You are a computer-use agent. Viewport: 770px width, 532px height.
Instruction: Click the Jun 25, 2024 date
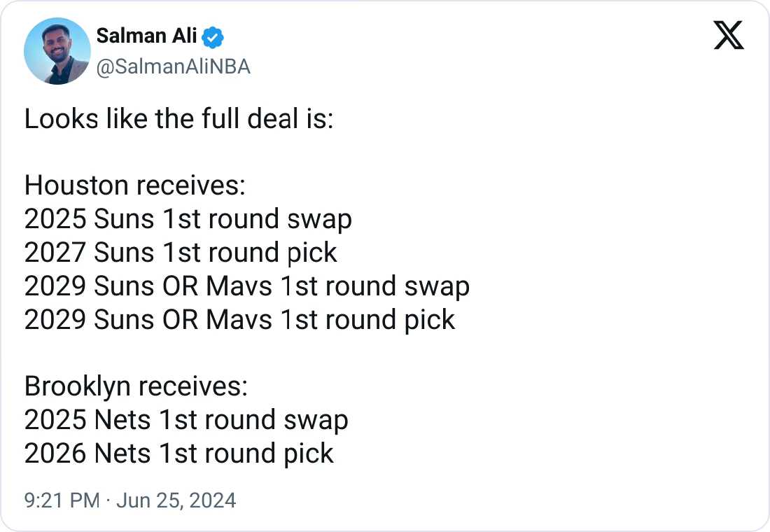(176, 500)
